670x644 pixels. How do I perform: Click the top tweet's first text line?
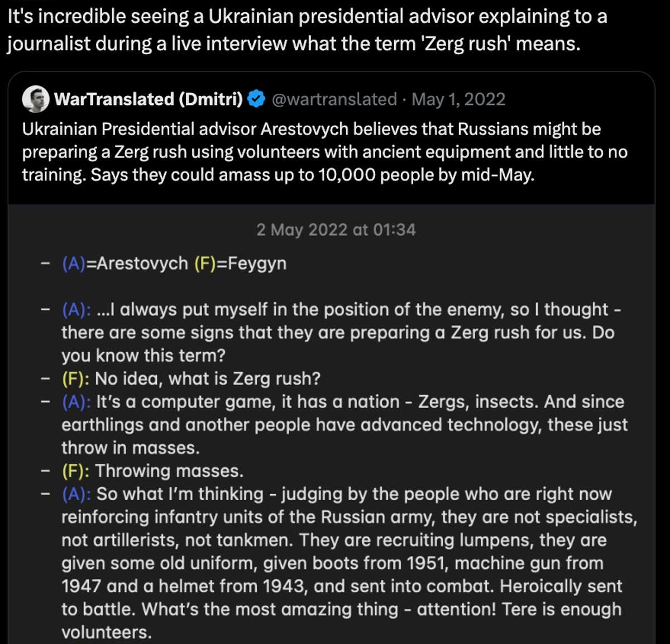[307, 17]
